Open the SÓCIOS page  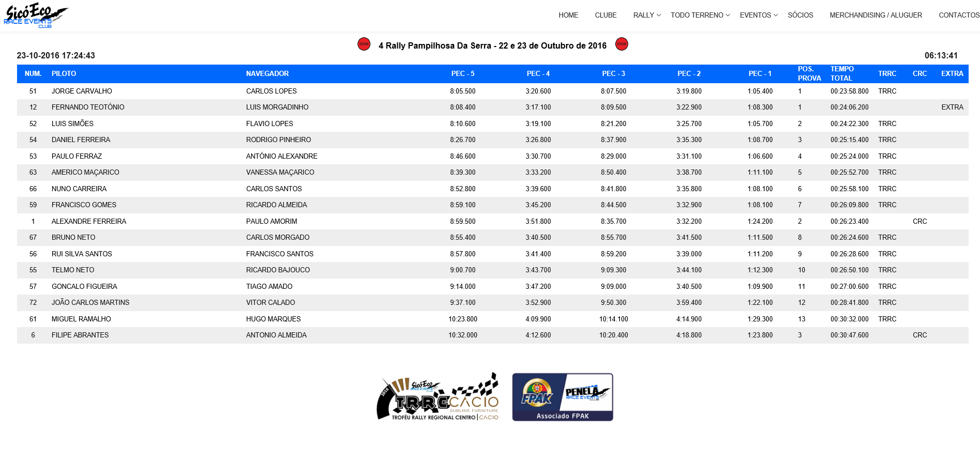[800, 16]
